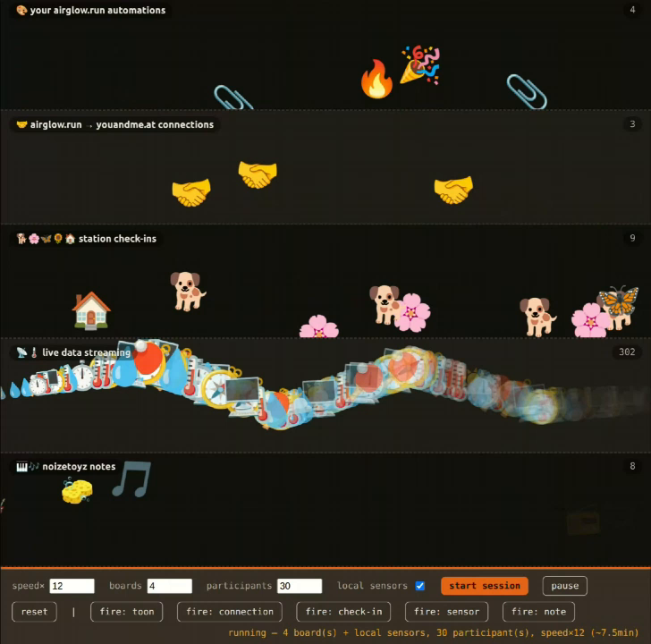Focus the speed multiplier input field
The image size is (651, 644).
[72, 586]
